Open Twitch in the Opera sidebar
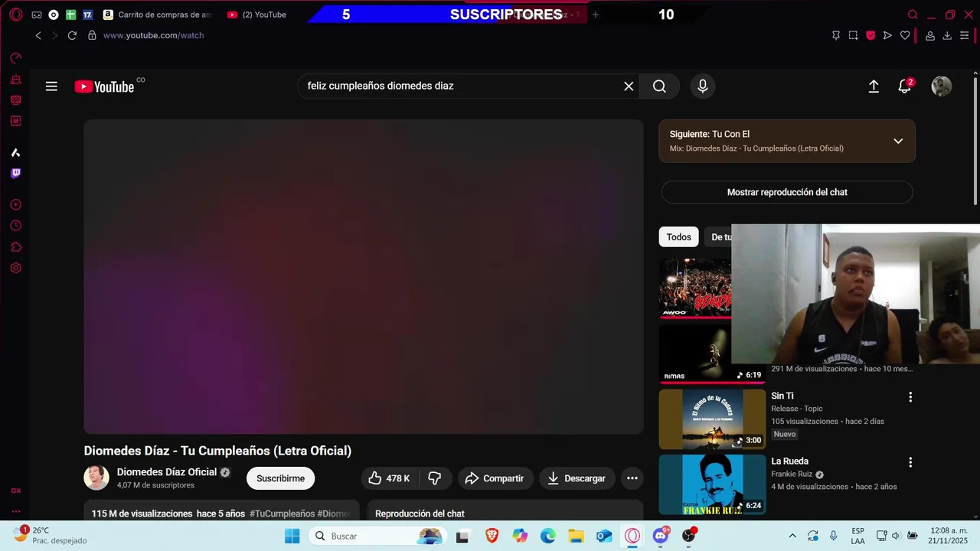Screen dimensions: 980x551 tap(15, 174)
